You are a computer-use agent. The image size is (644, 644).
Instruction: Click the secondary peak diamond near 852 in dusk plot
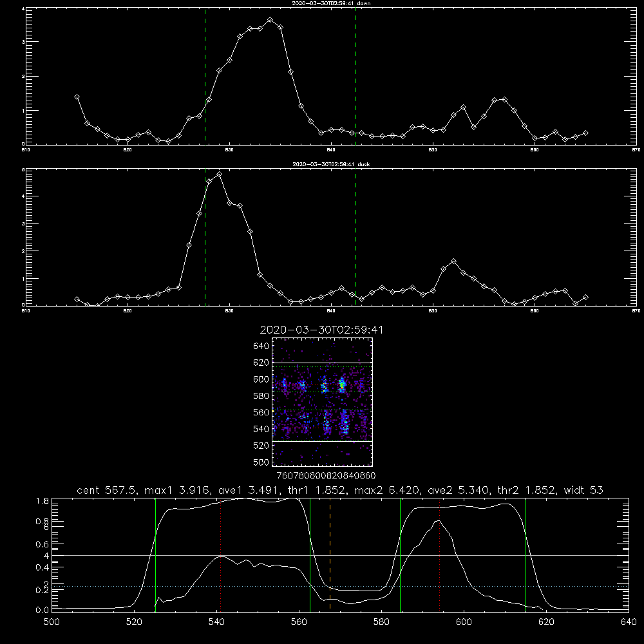click(453, 261)
